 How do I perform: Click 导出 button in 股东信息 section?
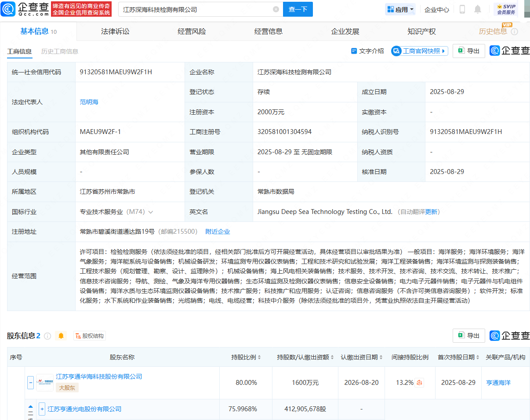pyautogui.click(x=469, y=336)
